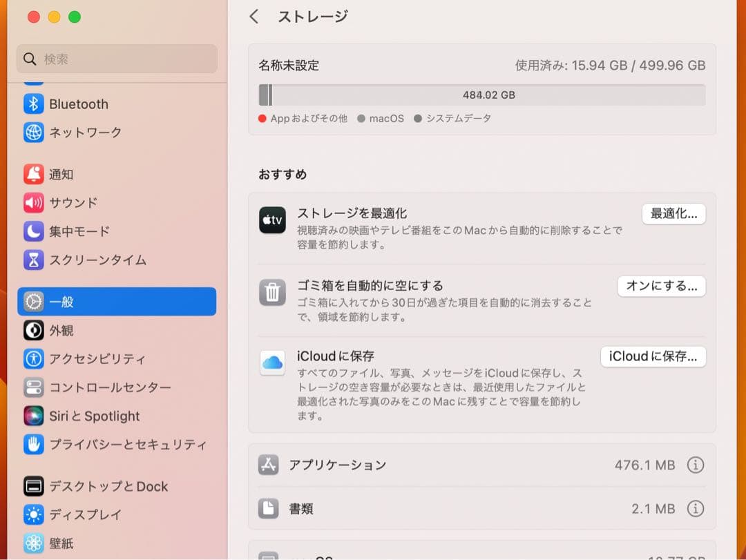Viewport: 746px width, 560px height.
Task: Click オンにする for automatic trash emptying
Action: pyautogui.click(x=661, y=286)
